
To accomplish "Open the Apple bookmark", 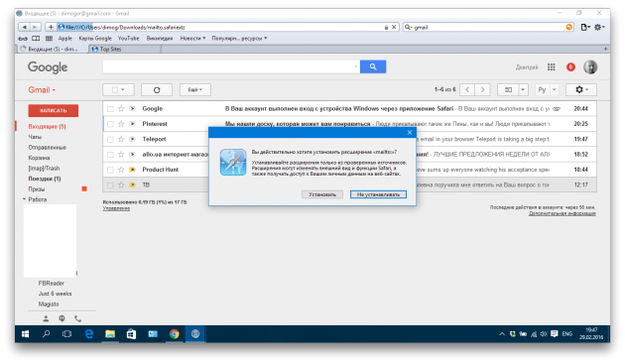I will click(x=64, y=39).
